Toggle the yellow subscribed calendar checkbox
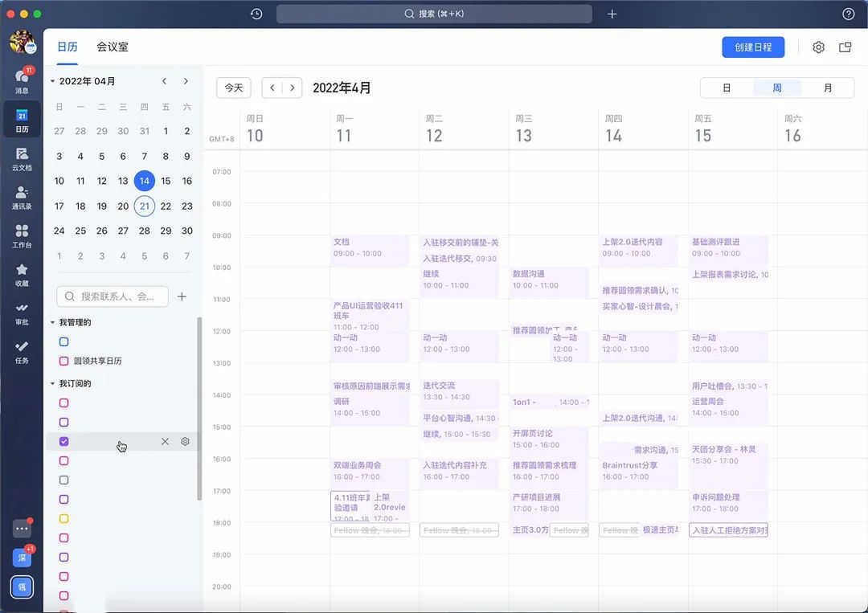 [64, 518]
